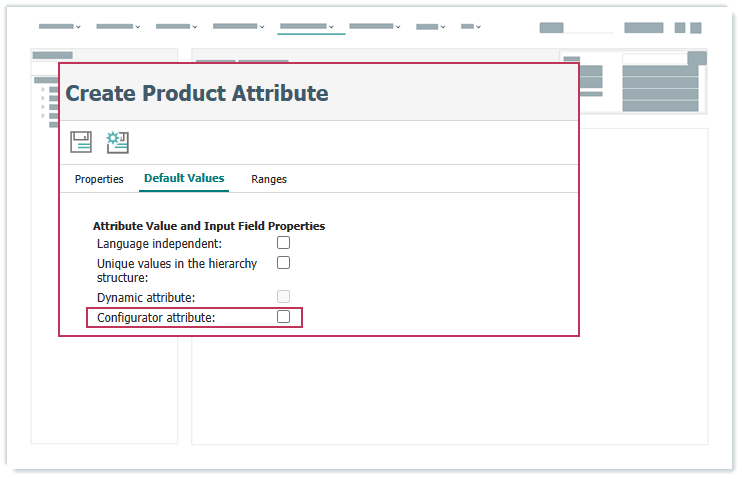Open the Ranges tab

coord(269,179)
